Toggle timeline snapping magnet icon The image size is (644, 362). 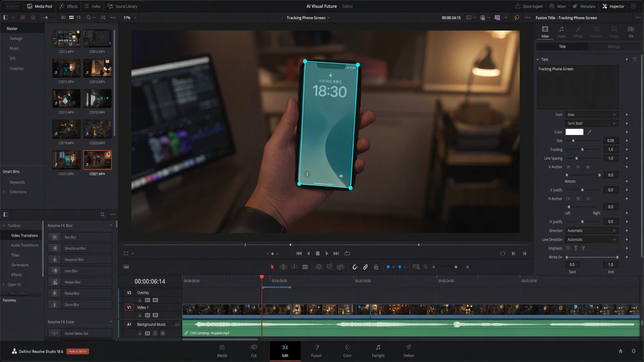click(x=355, y=267)
